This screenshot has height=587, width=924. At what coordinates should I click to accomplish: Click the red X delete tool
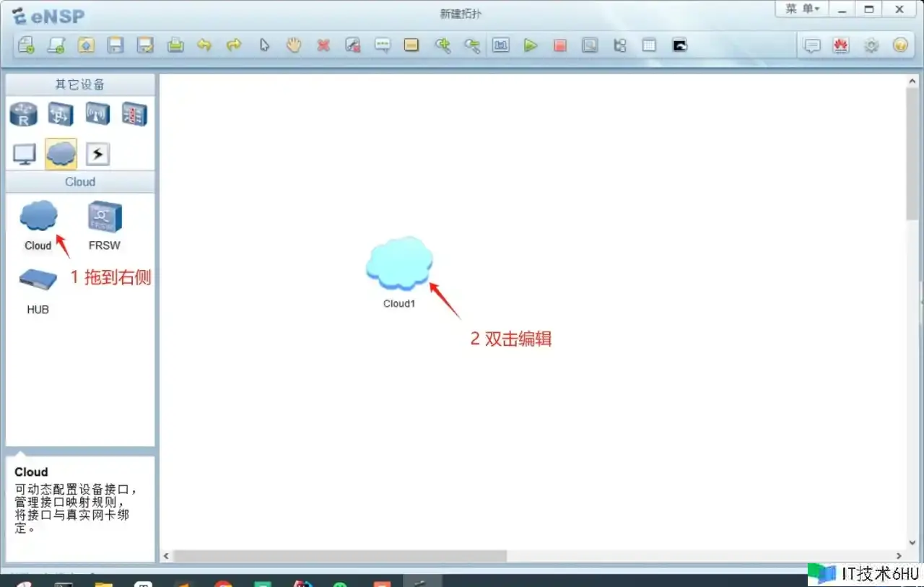[323, 45]
